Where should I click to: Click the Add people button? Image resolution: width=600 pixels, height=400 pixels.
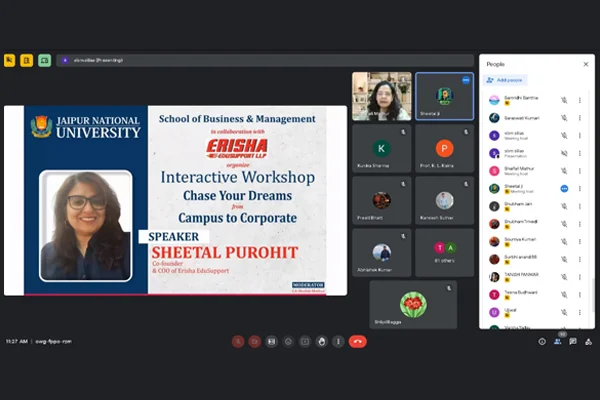504,80
